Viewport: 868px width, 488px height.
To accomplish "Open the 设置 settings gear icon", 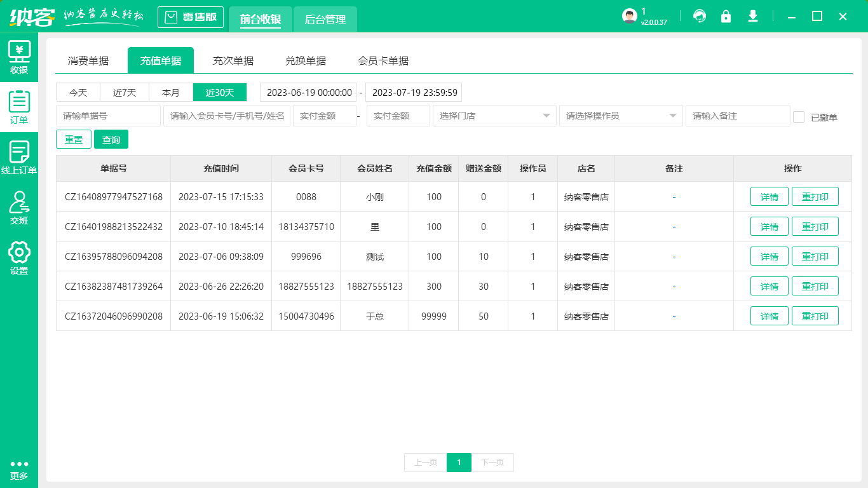I will [19, 258].
